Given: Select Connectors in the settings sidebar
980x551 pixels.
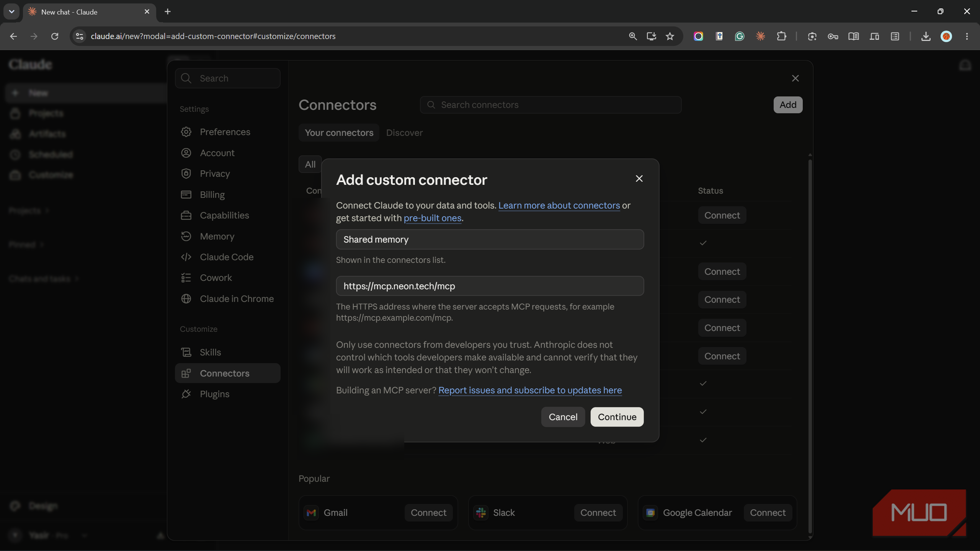Looking at the screenshot, I should tap(228, 373).
